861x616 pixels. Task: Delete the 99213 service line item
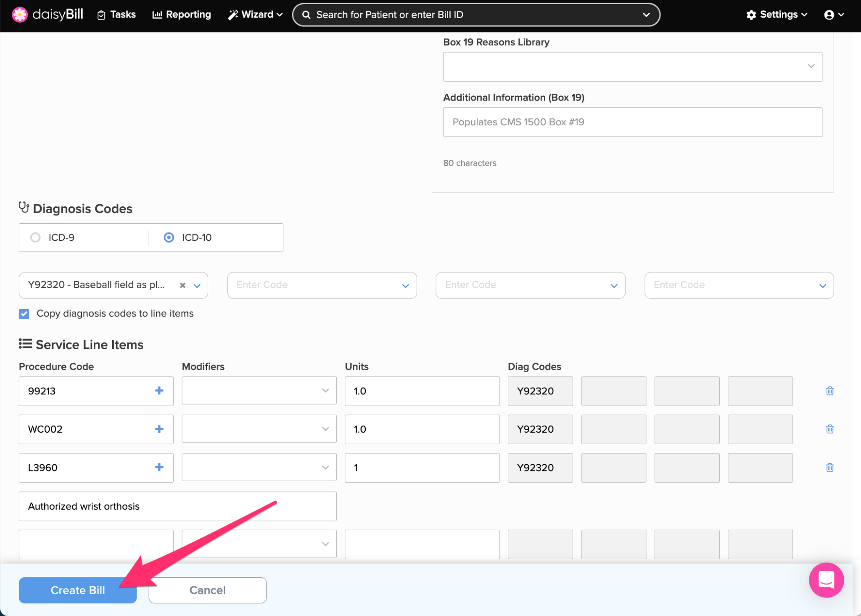829,391
